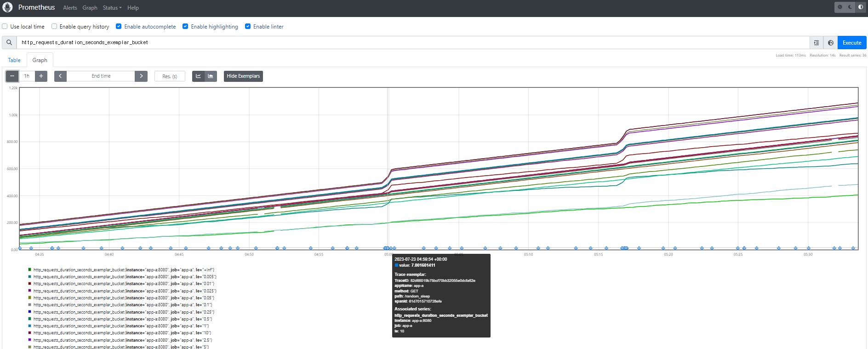Open the Help link
The width and height of the screenshot is (868, 349).
pyautogui.click(x=133, y=8)
